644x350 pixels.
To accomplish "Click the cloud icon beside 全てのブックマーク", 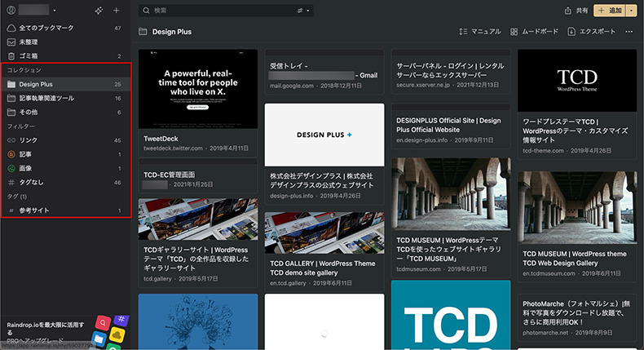I will coord(11,28).
